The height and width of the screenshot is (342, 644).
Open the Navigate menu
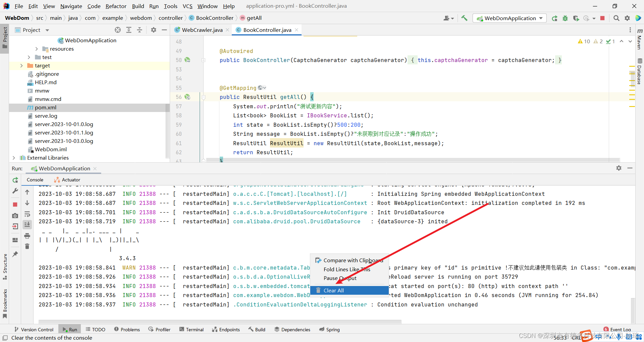[x=71, y=6]
